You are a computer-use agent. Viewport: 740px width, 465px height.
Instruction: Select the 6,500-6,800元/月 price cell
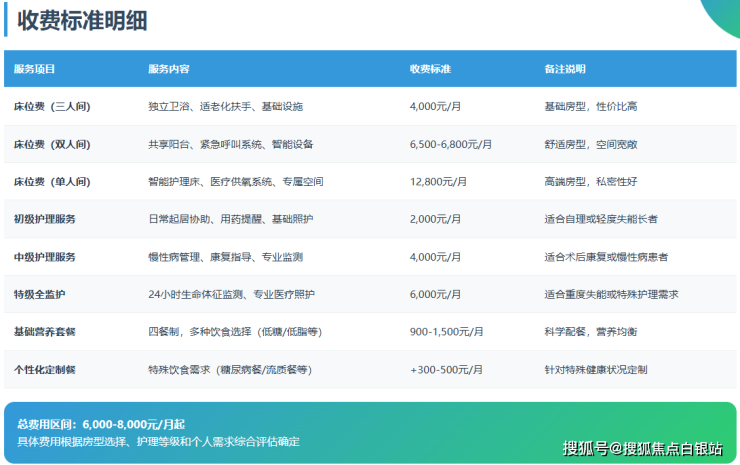pos(450,145)
